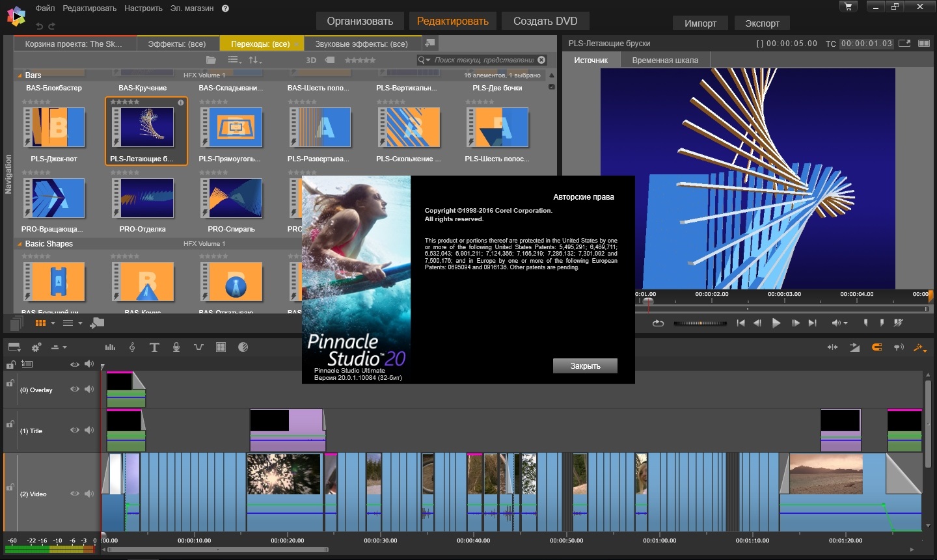This screenshot has width=937, height=560.
Task: Open the library list view options dropdown
Action: 235,60
